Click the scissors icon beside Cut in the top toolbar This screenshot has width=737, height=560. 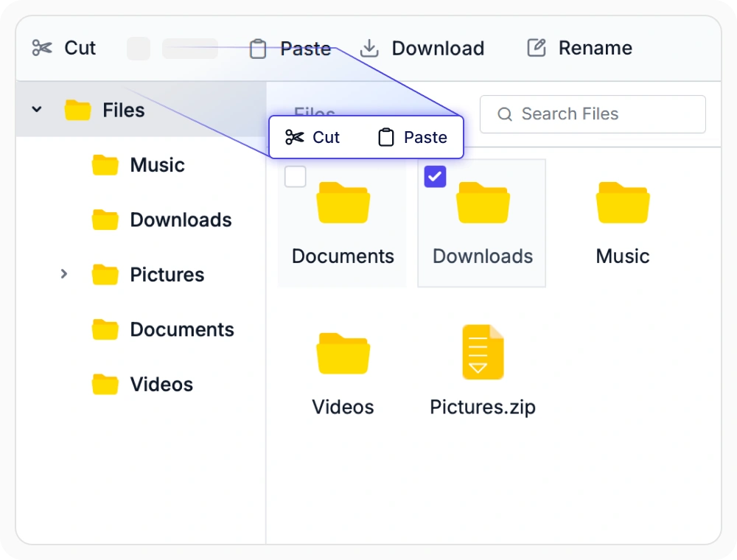[42, 48]
